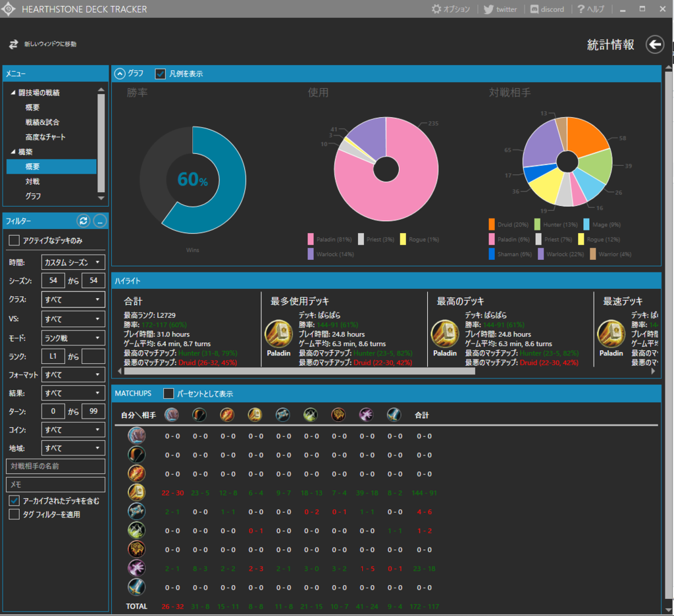The image size is (674, 616).
Task: Enable the タグ フィルターを適用 checkbox
Action: tap(14, 515)
